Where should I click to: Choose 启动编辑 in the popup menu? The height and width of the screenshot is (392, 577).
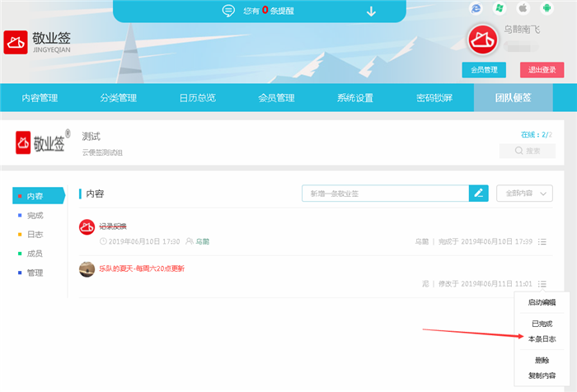tap(542, 302)
